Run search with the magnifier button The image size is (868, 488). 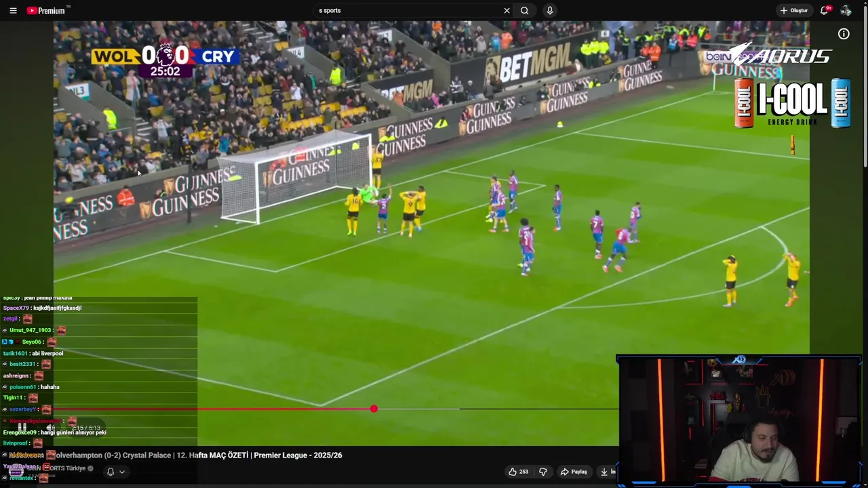[x=525, y=10]
